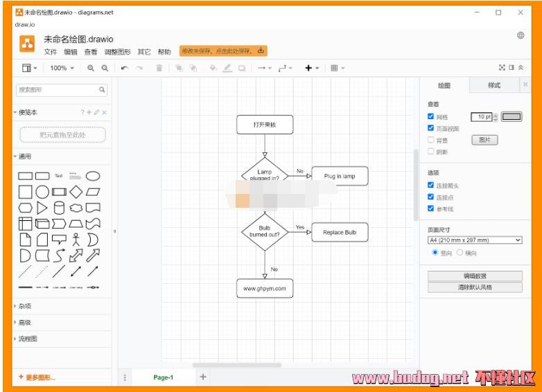Image resolution: width=542 pixels, height=392 pixels.
Task: Open the 调整图形 menu
Action: coord(117,52)
